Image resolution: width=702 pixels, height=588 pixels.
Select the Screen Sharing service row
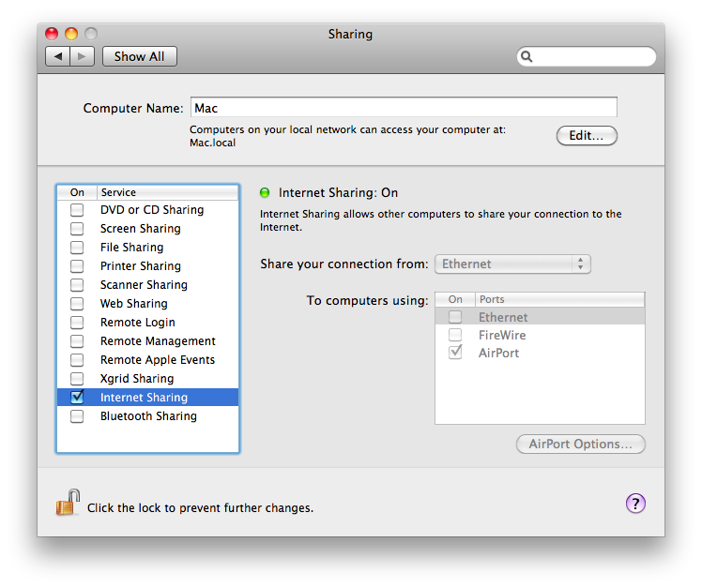[147, 229]
